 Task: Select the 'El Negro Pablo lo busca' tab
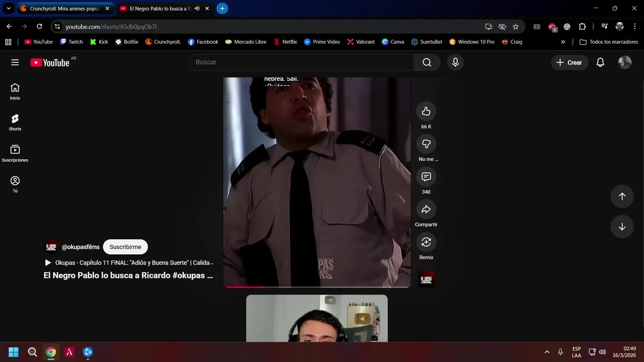[x=160, y=9]
